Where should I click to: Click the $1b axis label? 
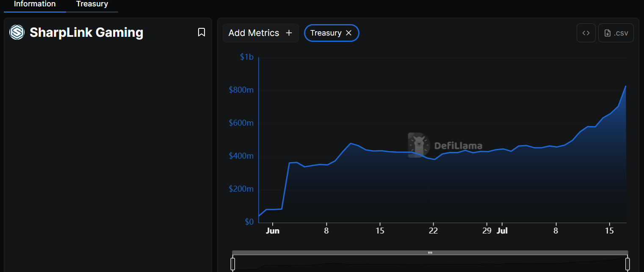point(246,57)
